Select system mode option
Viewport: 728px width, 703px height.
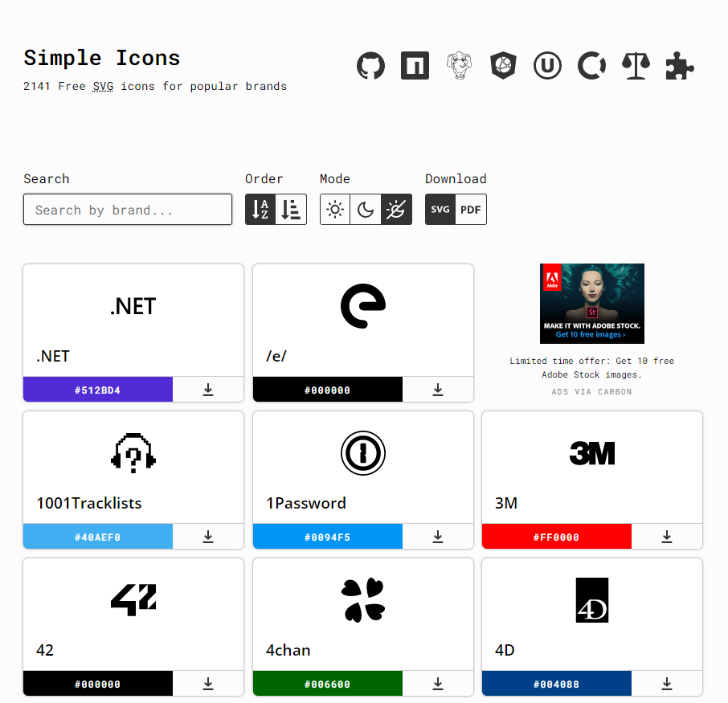point(396,210)
